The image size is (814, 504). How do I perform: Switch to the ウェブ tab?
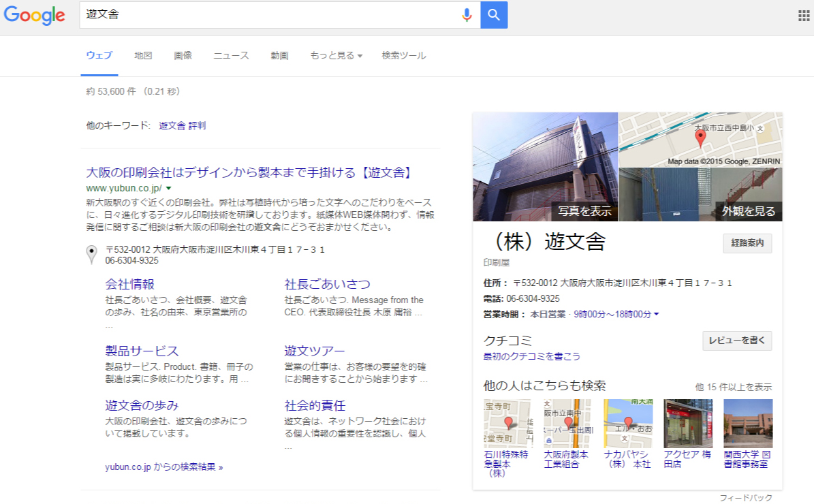[99, 56]
